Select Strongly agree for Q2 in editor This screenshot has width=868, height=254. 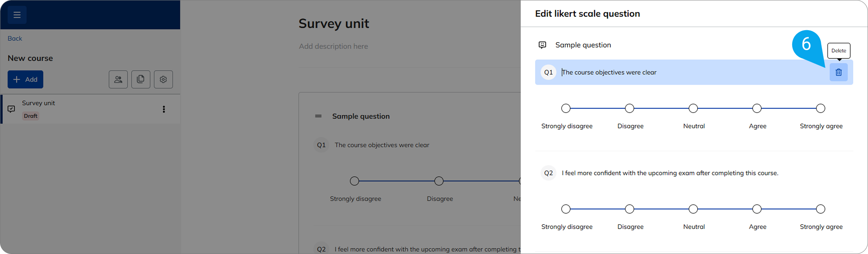820,209
